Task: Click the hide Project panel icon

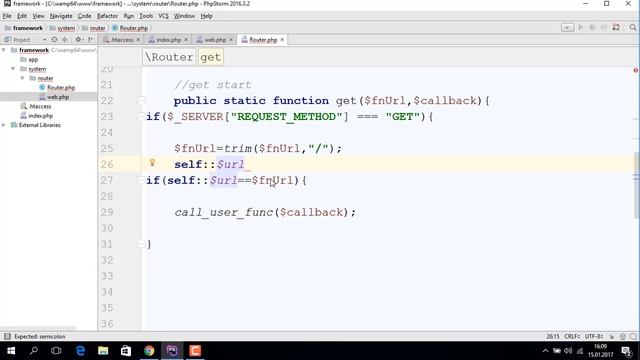Action: 91,40
